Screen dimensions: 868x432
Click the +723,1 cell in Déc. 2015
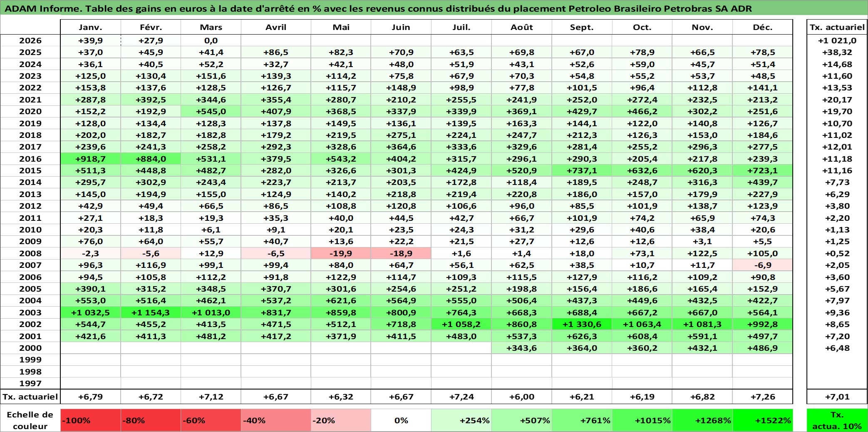pos(762,170)
